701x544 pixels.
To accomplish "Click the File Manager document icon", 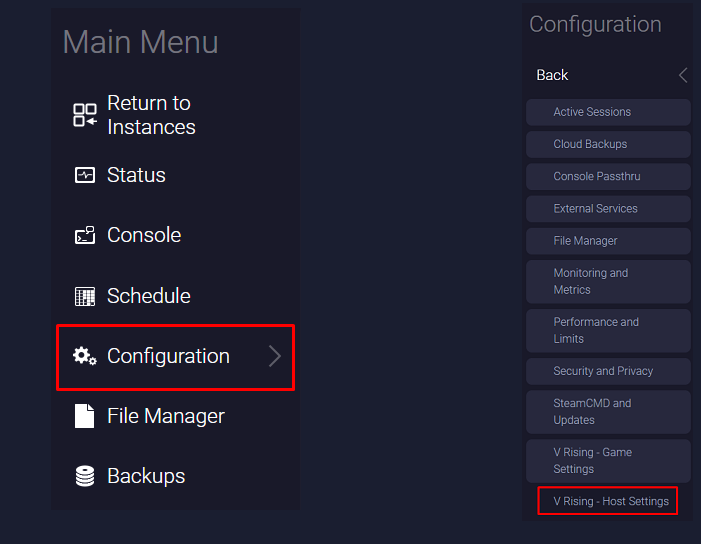I will click(x=84, y=416).
